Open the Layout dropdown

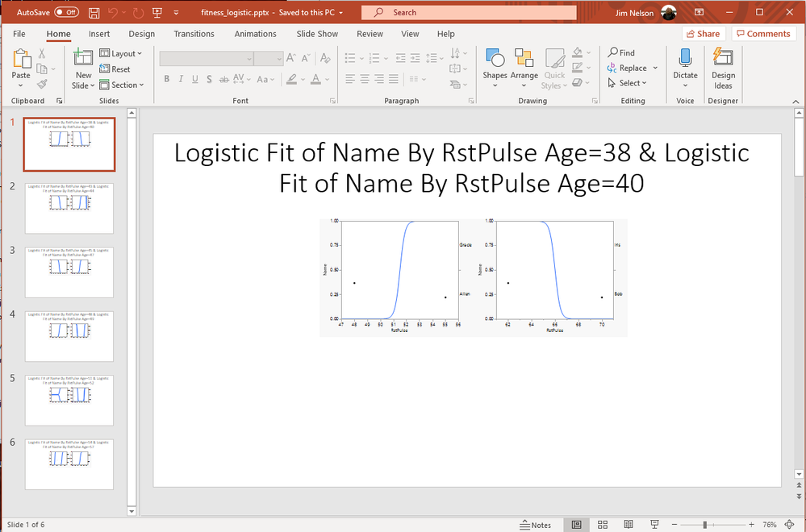[122, 53]
